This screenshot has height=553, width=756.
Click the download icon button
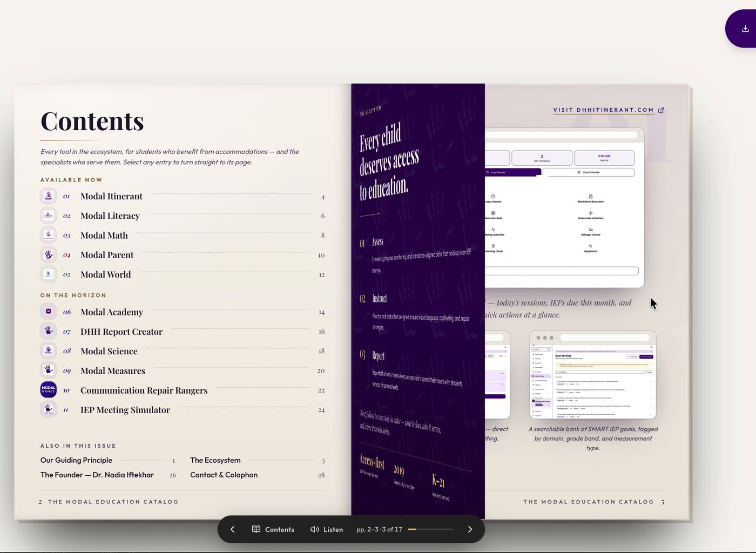745,29
